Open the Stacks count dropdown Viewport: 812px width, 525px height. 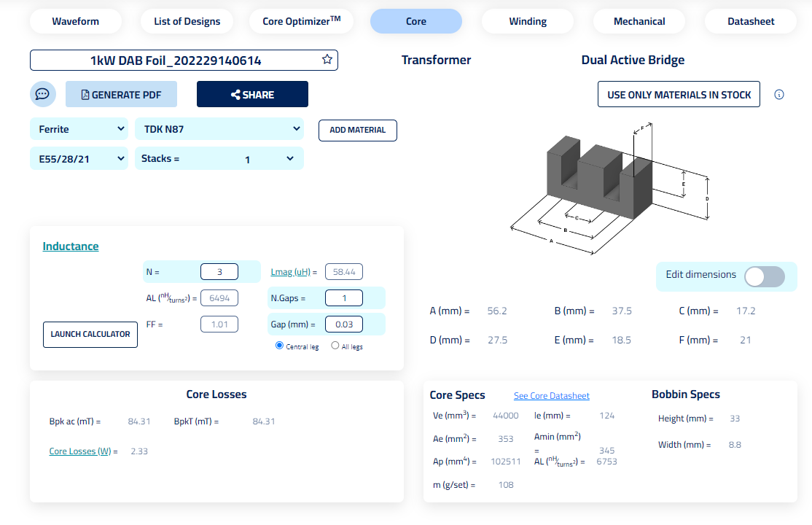[219, 158]
